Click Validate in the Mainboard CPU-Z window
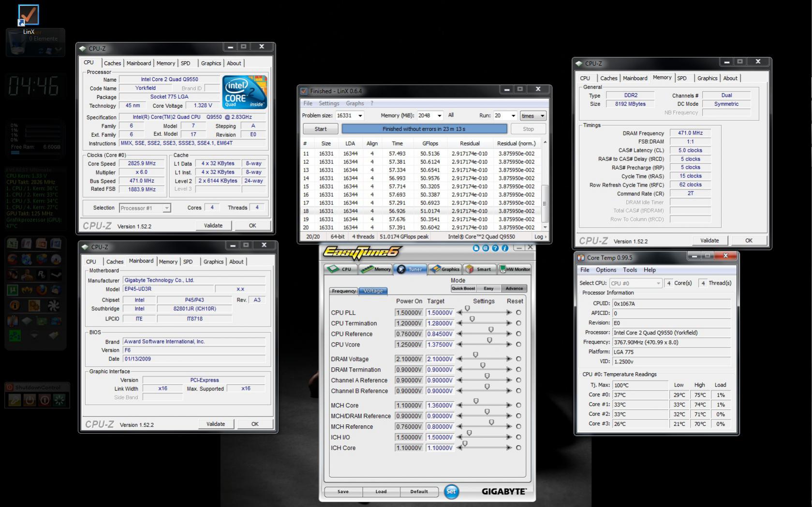Screen dimensions: 812x507 pyautogui.click(x=216, y=424)
